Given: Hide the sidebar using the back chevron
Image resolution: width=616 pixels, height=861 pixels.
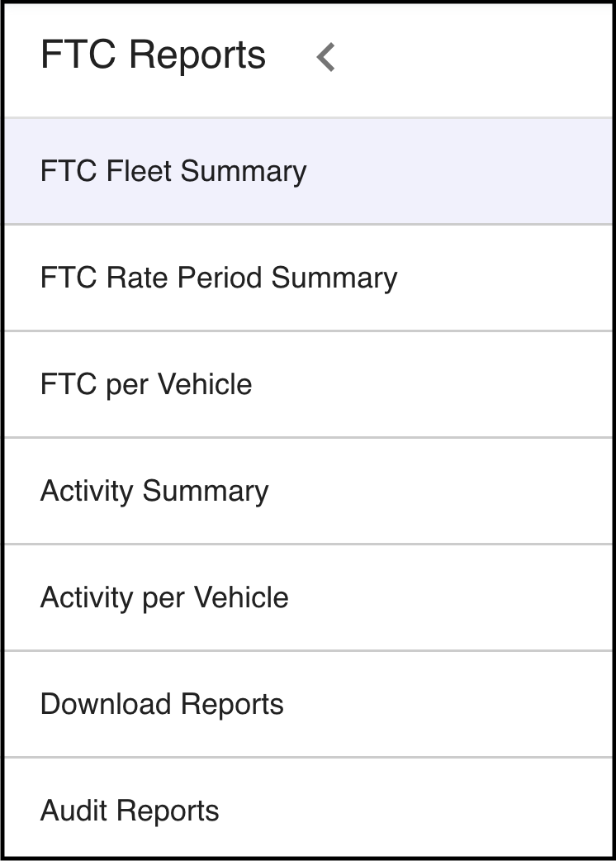Looking at the screenshot, I should click(326, 57).
